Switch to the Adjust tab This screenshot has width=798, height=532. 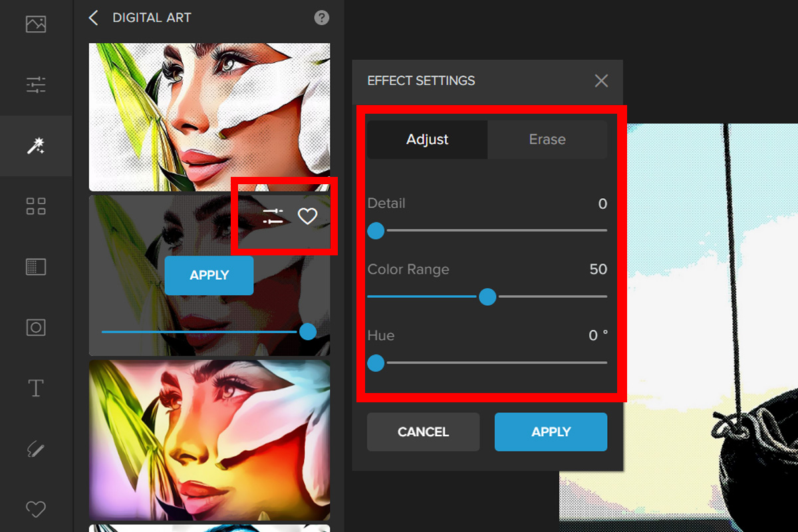[x=428, y=140]
